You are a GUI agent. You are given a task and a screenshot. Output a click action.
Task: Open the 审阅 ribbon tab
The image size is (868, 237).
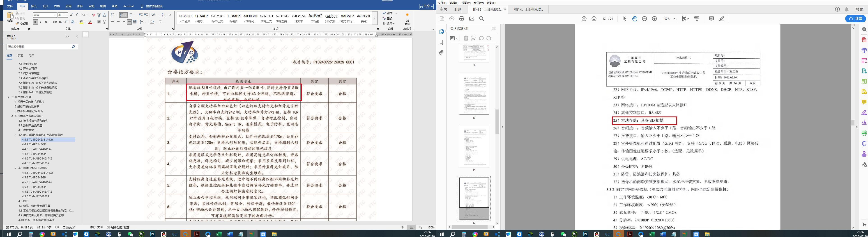(91, 6)
